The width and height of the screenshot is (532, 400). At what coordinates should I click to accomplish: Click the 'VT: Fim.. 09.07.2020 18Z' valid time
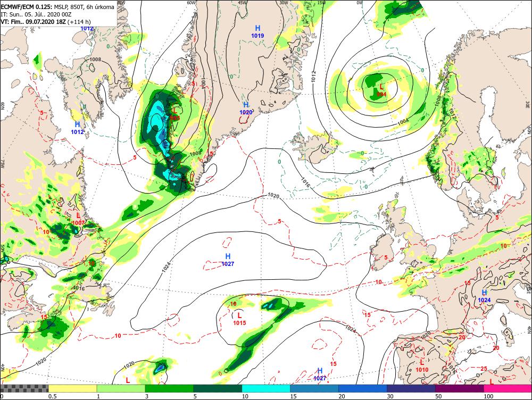point(33,22)
